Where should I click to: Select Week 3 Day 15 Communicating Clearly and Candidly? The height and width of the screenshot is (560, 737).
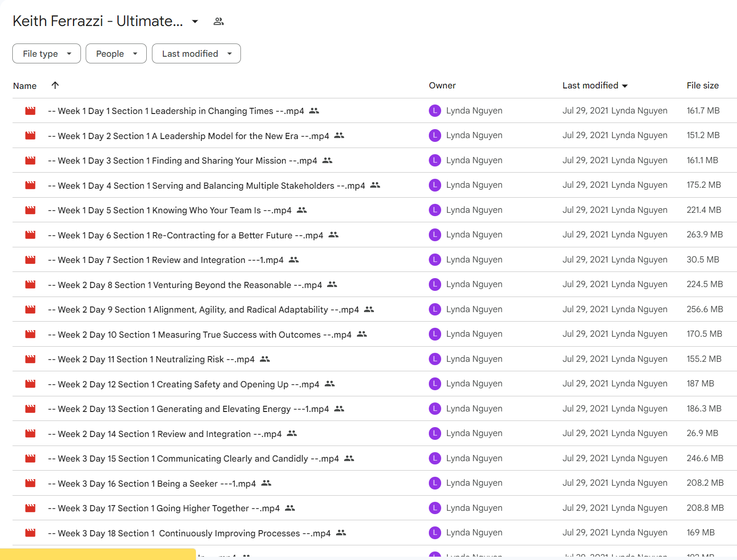(x=194, y=458)
